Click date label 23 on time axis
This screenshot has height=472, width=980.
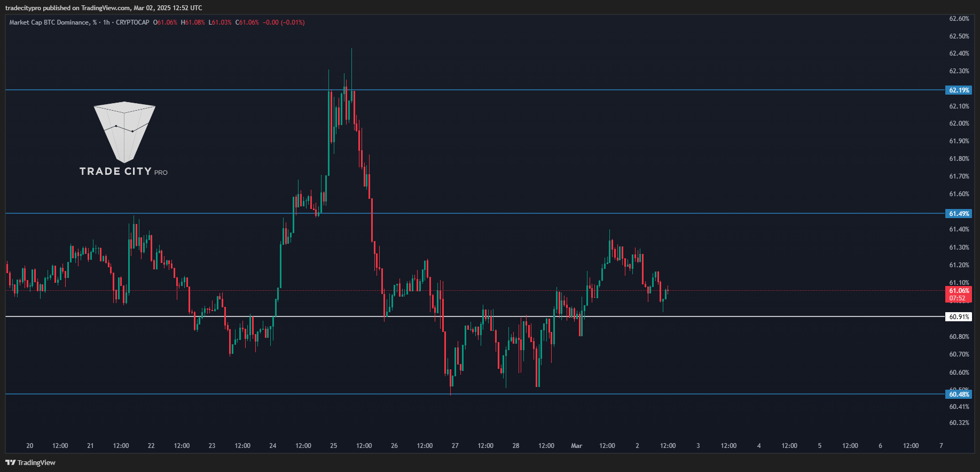pos(212,446)
